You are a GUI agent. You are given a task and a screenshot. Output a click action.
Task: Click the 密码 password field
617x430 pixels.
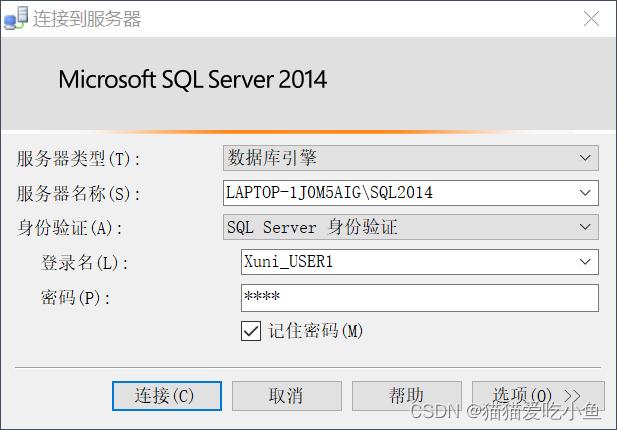[x=420, y=297]
